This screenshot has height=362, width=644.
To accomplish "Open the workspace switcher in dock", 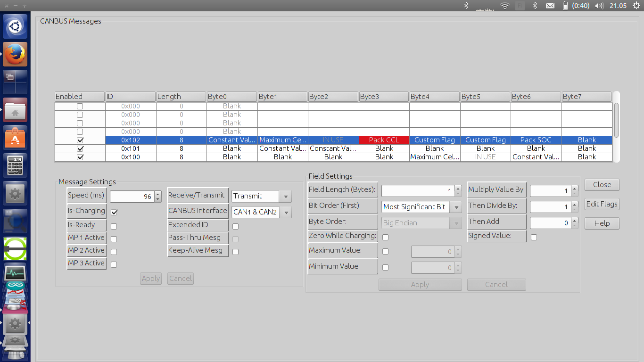I will 15,82.
